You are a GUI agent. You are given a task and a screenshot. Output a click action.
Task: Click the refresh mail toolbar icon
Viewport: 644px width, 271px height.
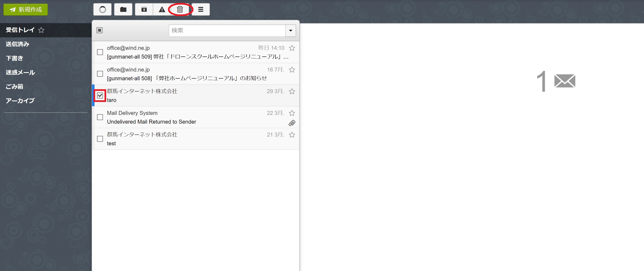pos(102,10)
